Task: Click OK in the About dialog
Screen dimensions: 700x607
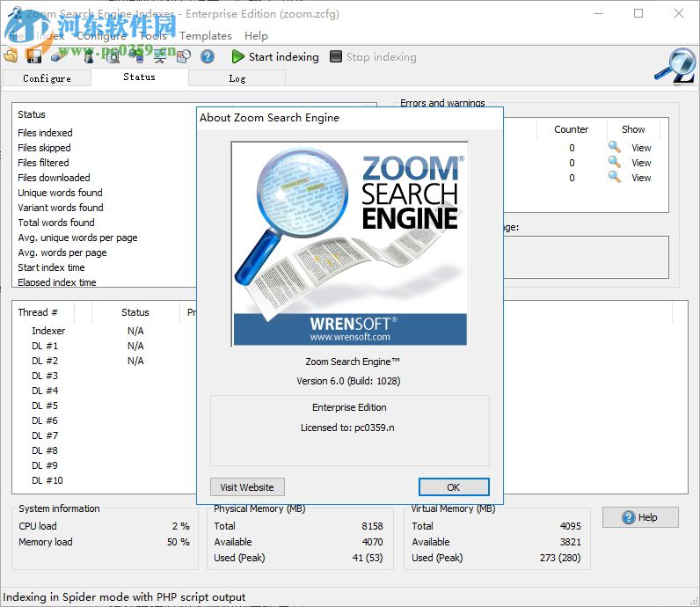Action: (x=454, y=486)
